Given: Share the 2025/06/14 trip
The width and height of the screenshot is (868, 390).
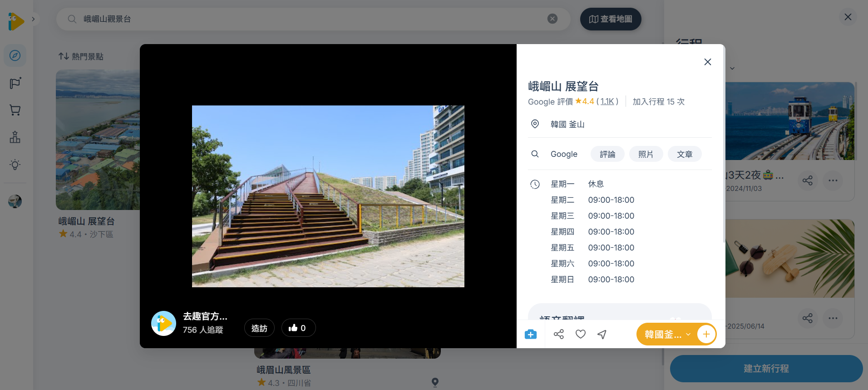Looking at the screenshot, I should pyautogui.click(x=808, y=318).
